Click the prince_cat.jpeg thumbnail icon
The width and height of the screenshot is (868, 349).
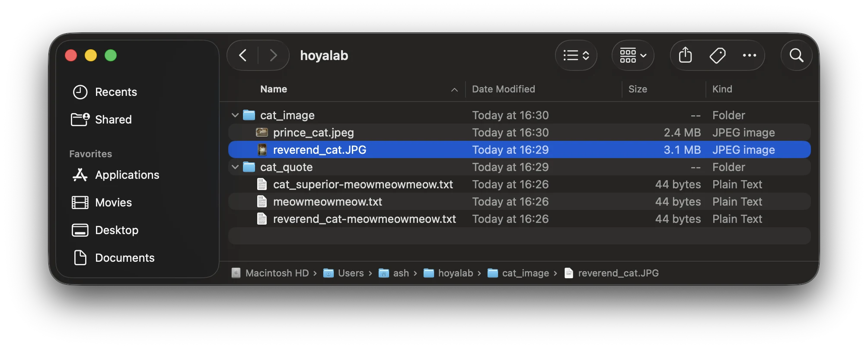[262, 132]
